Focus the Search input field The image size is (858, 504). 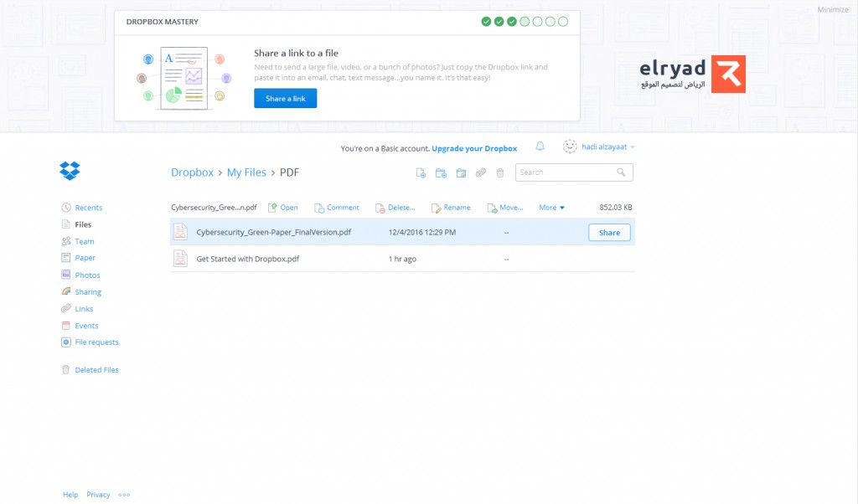[x=574, y=172]
